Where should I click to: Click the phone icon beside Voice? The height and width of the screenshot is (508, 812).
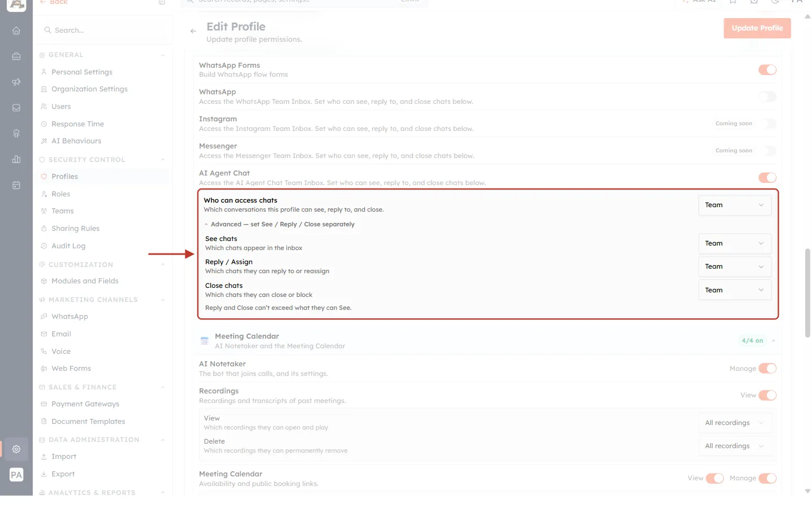44,351
